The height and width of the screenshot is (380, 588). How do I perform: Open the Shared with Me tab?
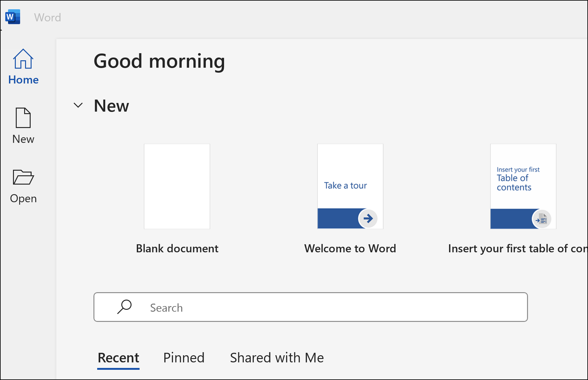(x=276, y=357)
